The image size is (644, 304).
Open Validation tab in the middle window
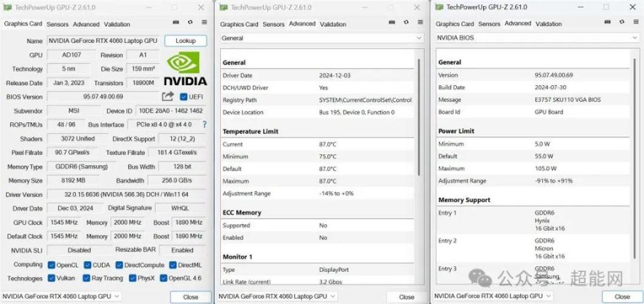[x=333, y=24]
